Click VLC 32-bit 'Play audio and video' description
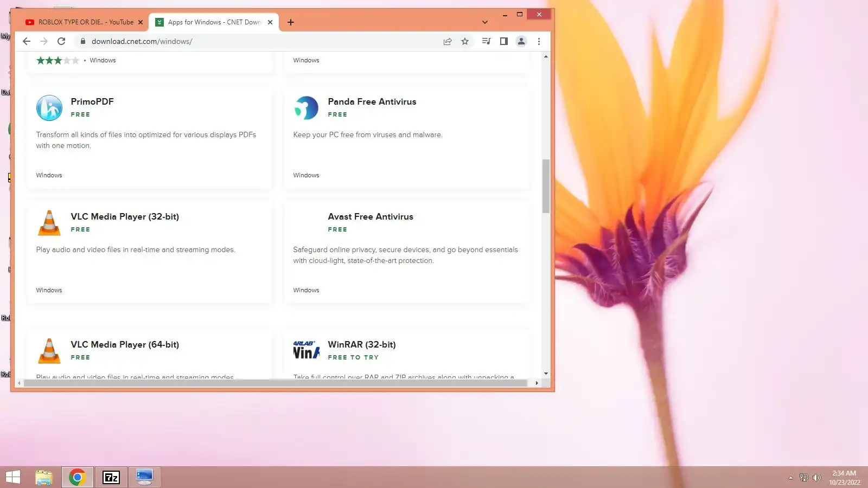This screenshot has width=868, height=488. (136, 249)
